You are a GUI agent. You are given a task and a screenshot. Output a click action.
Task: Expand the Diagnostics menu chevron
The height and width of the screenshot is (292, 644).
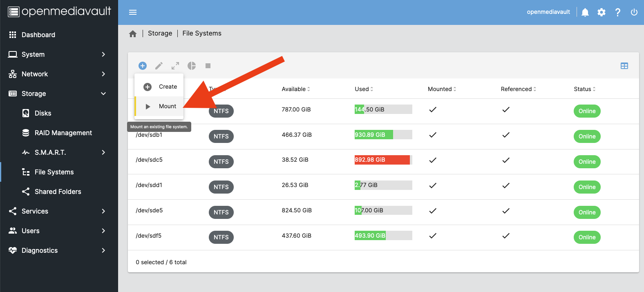(x=103, y=250)
